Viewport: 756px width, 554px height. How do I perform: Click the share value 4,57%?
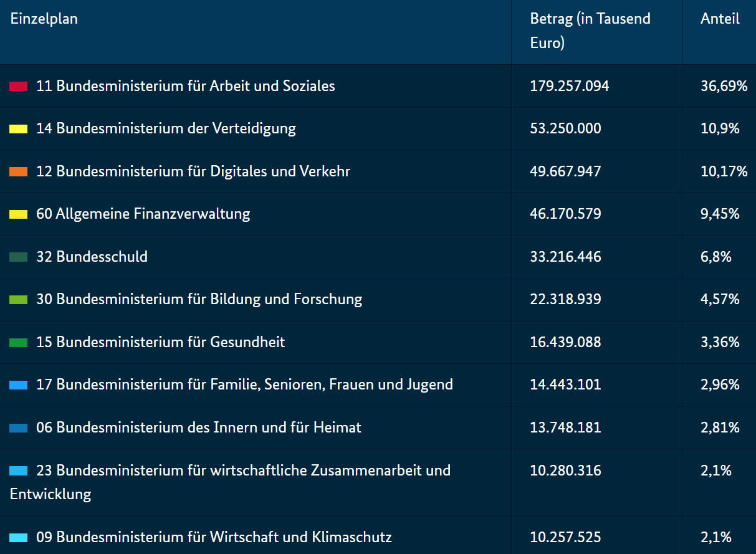point(720,299)
